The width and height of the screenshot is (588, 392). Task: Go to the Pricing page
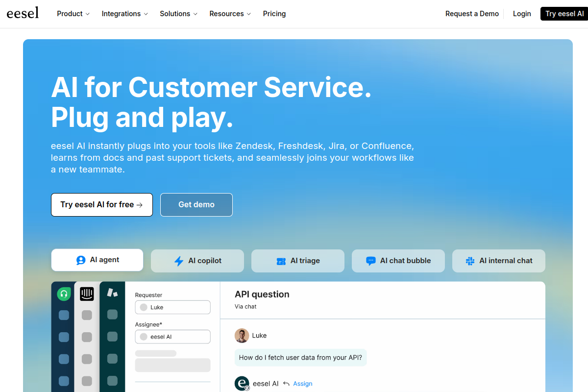274,14
